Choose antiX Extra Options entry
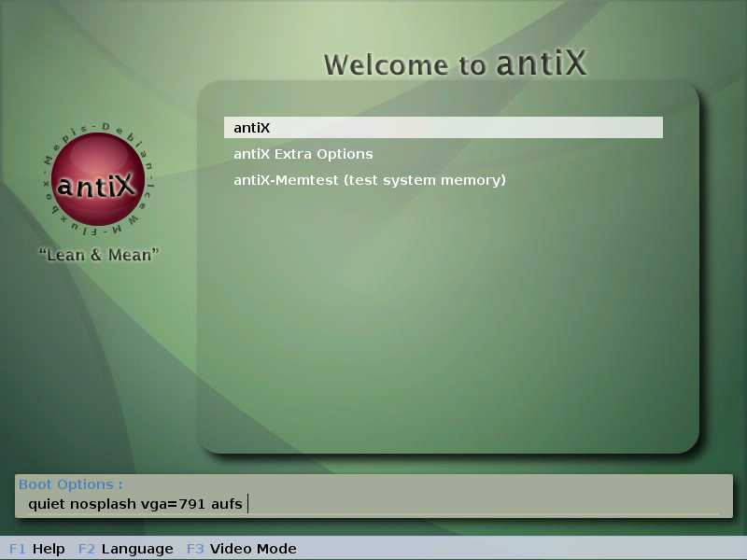Screen dimensions: 747x560 point(303,154)
